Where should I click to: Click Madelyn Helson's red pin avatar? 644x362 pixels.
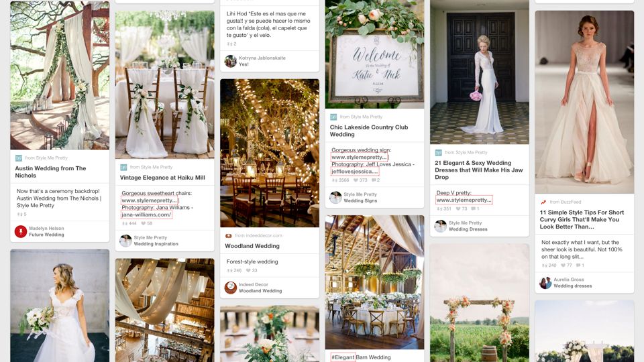coord(21,231)
